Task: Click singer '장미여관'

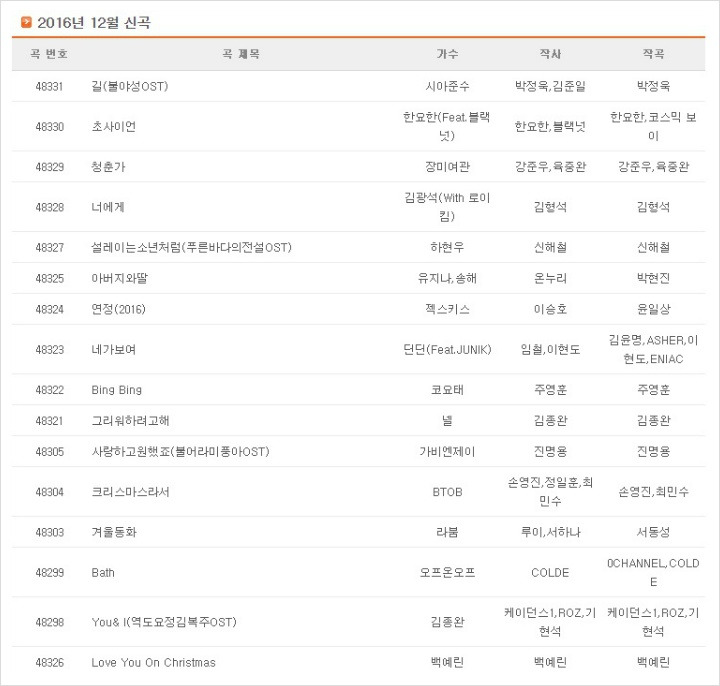Action: tap(447, 167)
